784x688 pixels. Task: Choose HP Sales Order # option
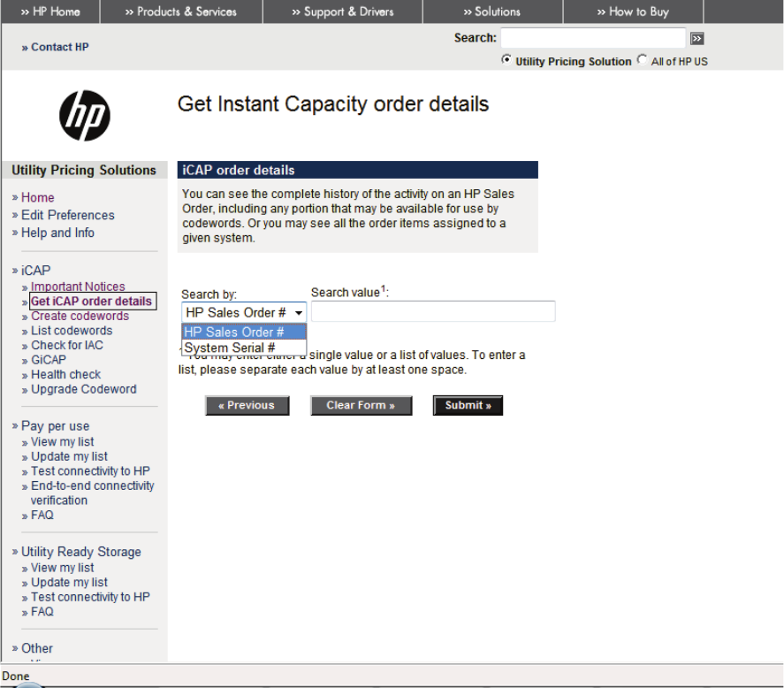pos(244,332)
